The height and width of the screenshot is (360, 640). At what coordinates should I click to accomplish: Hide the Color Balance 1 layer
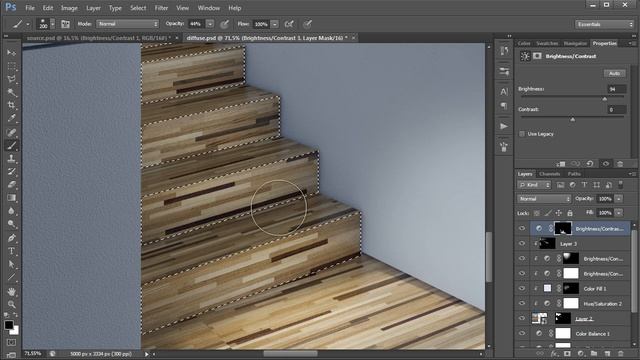tap(522, 333)
